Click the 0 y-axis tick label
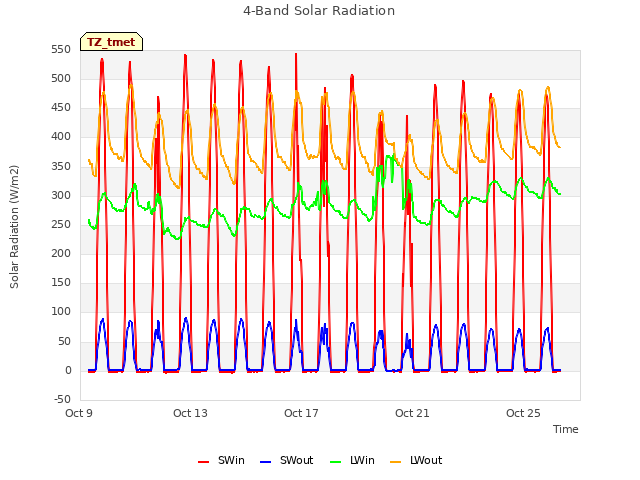 [x=68, y=371]
